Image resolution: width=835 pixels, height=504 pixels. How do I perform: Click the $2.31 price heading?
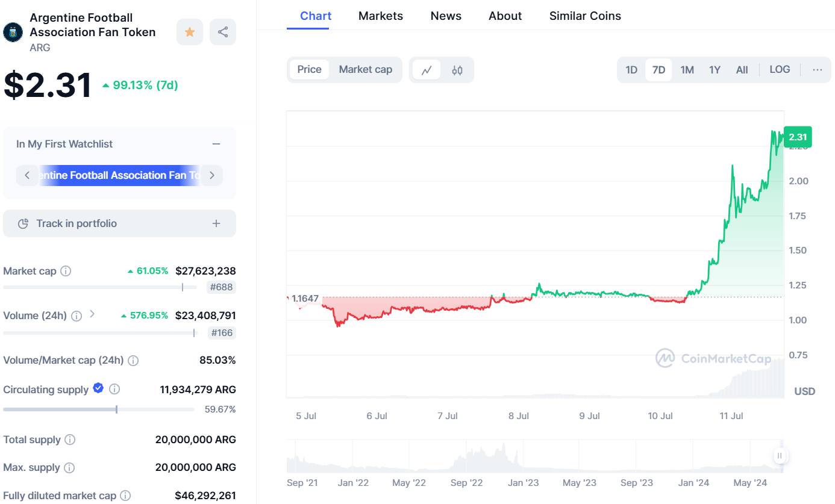[x=48, y=85]
